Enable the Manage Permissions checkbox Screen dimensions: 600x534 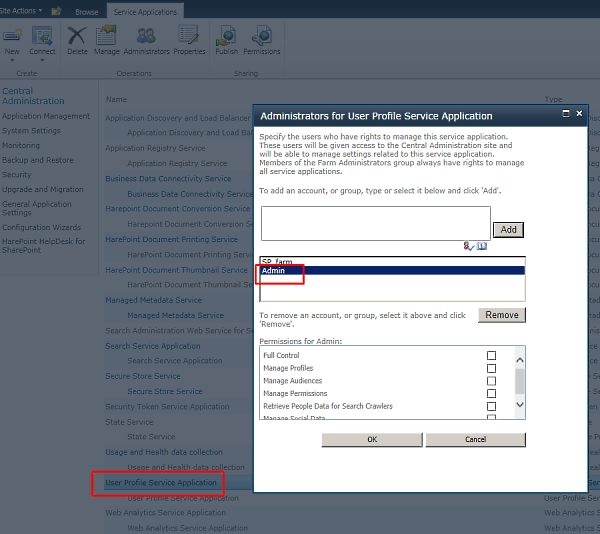491,394
